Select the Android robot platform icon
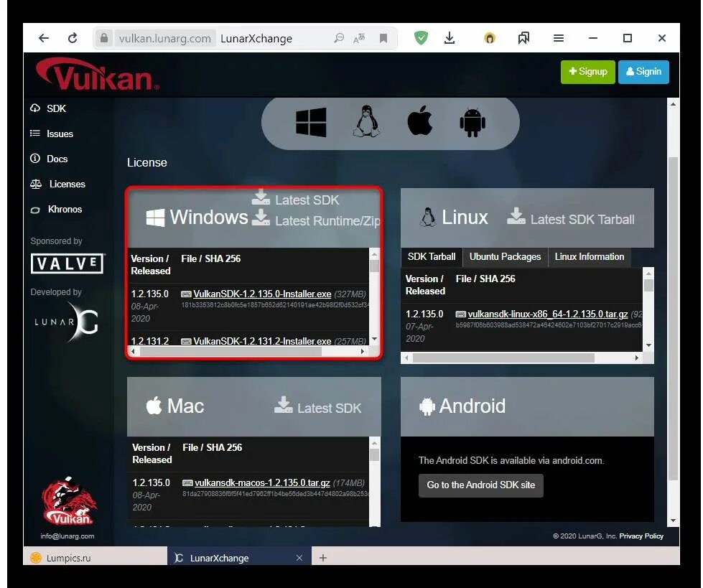This screenshot has width=703, height=588. coord(472,122)
